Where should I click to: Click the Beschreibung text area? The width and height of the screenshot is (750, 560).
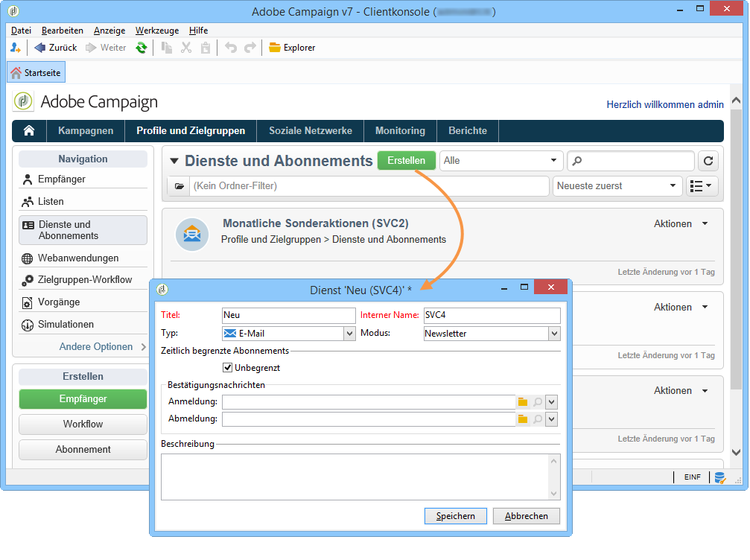pos(360,477)
